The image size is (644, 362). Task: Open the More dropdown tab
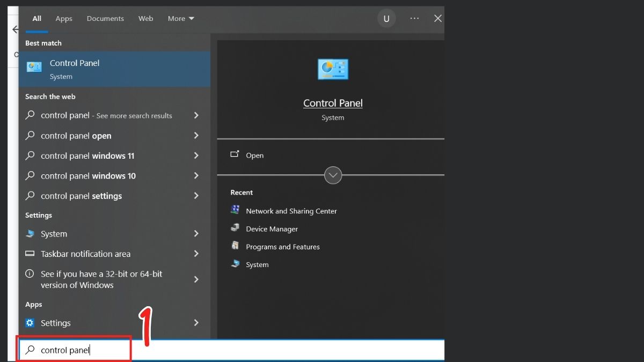[x=181, y=18]
